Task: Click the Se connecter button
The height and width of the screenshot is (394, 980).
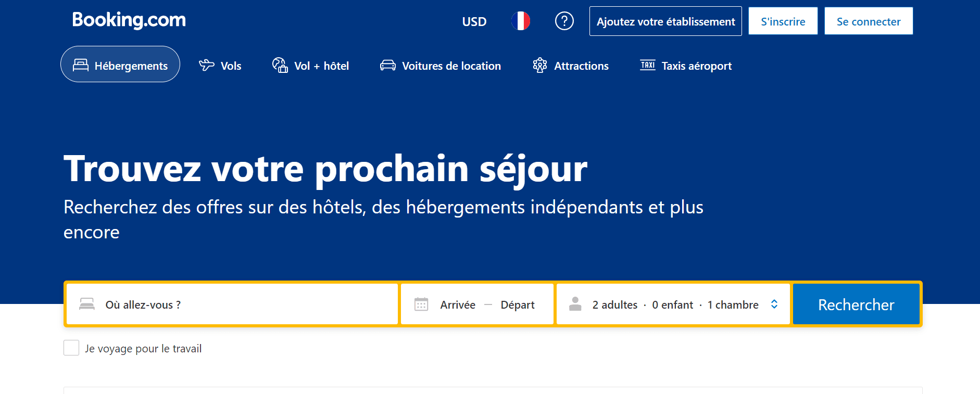Action: pos(868,21)
